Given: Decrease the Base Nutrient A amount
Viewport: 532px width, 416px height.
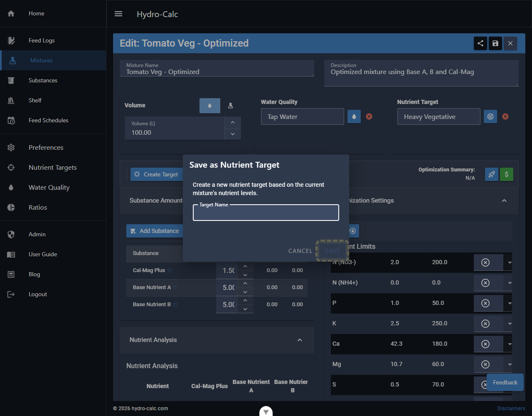Looking at the screenshot, I should coord(245,292).
